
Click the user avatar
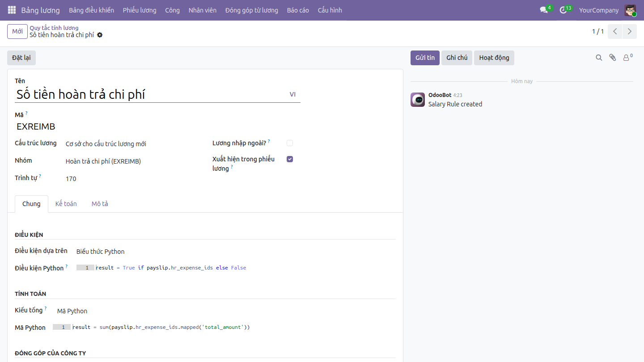[630, 10]
